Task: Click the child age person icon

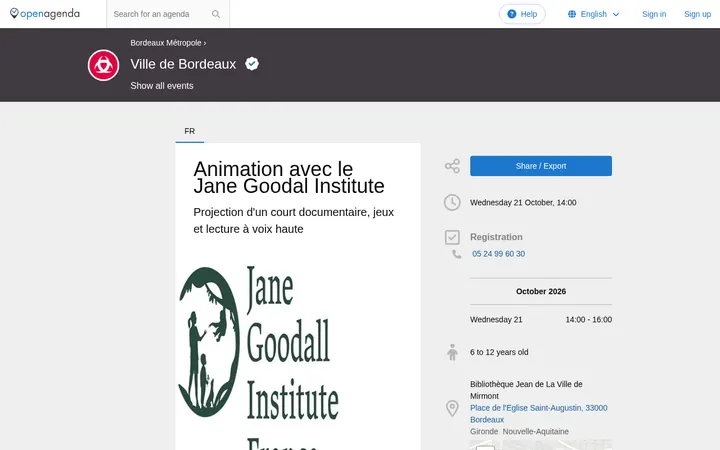Action: tap(452, 352)
